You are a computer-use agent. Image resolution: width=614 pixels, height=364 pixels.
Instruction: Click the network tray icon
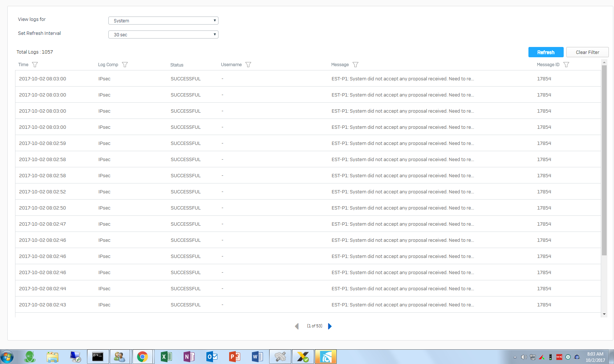(532, 357)
